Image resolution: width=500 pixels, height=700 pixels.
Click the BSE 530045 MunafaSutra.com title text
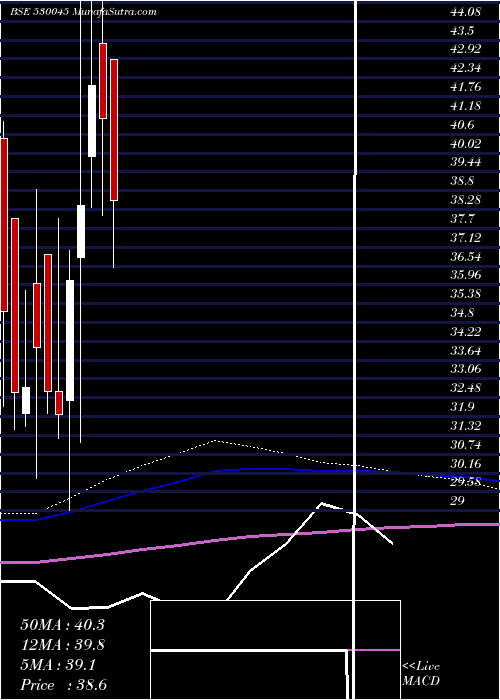[x=83, y=12]
